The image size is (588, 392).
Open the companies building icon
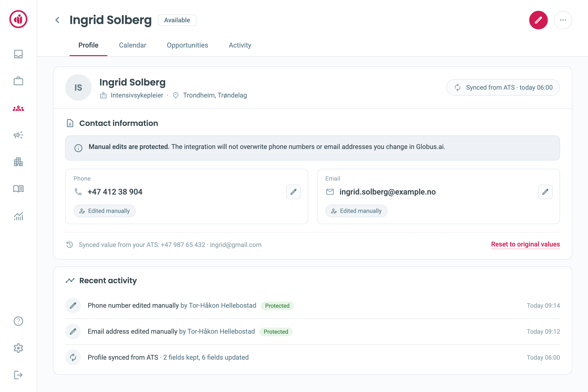(18, 162)
